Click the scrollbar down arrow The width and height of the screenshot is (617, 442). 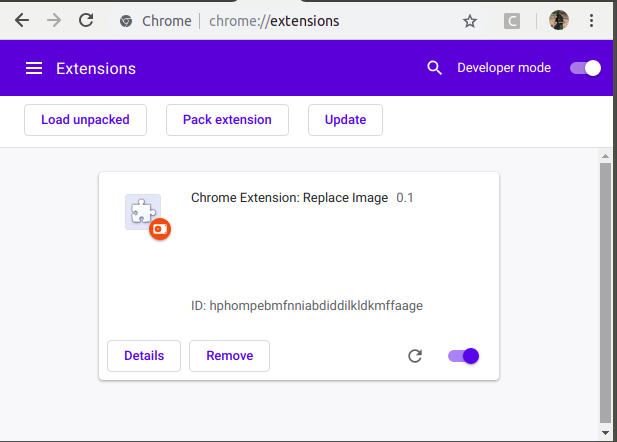[605, 433]
